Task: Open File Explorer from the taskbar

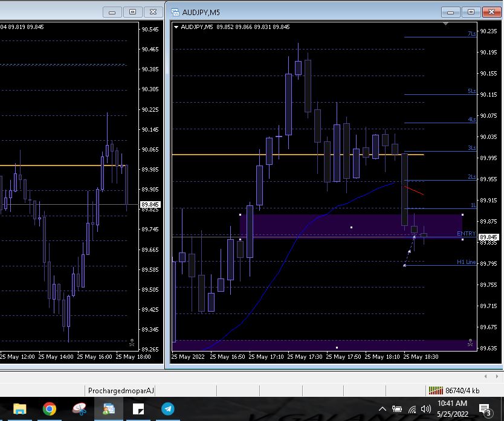Action: coord(20,409)
